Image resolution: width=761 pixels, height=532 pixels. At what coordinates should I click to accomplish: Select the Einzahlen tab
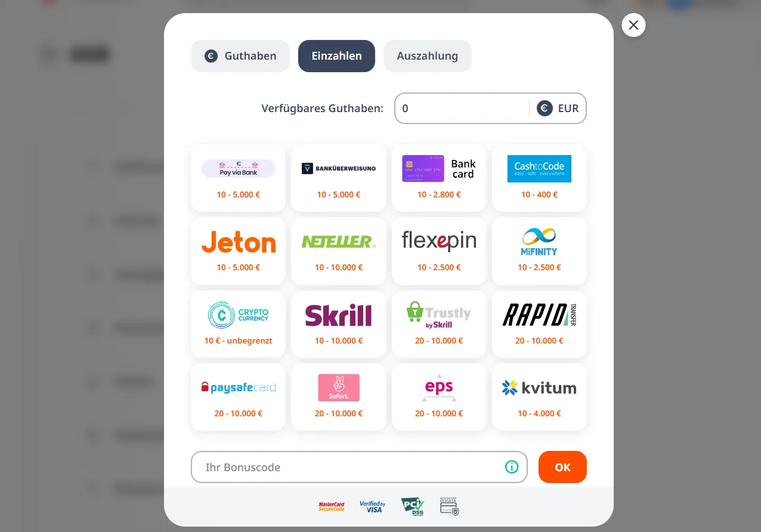(x=336, y=56)
